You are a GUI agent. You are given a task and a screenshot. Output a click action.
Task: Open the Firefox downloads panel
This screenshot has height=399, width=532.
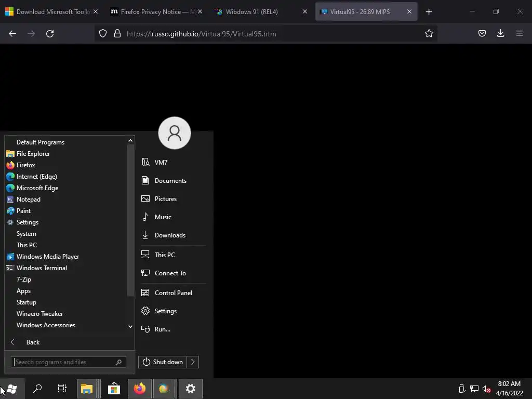(500, 33)
